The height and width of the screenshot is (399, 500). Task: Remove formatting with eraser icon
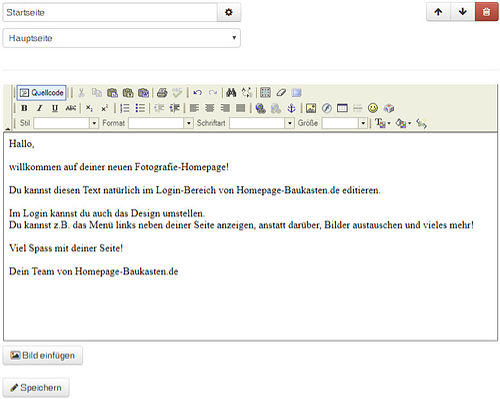tap(281, 93)
